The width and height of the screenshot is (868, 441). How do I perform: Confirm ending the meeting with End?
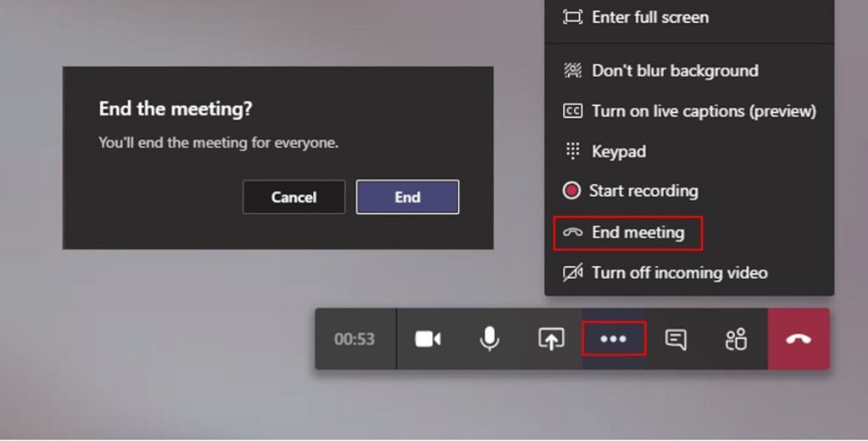[408, 198]
